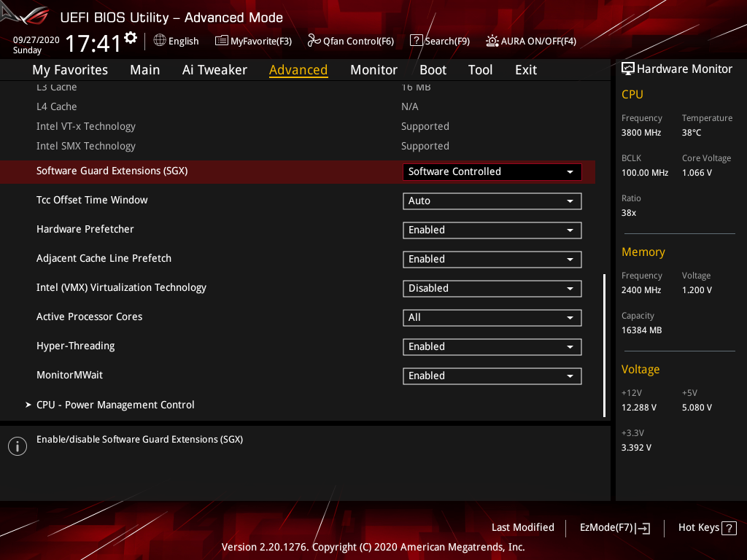Click the settings gear icon beside the clock

click(x=130, y=38)
